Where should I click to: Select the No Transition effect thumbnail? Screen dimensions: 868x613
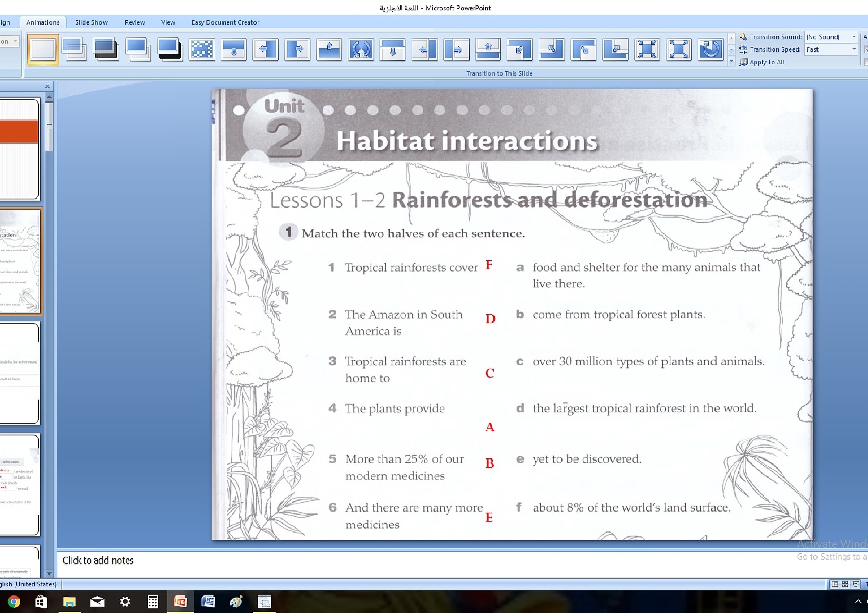pos(42,49)
